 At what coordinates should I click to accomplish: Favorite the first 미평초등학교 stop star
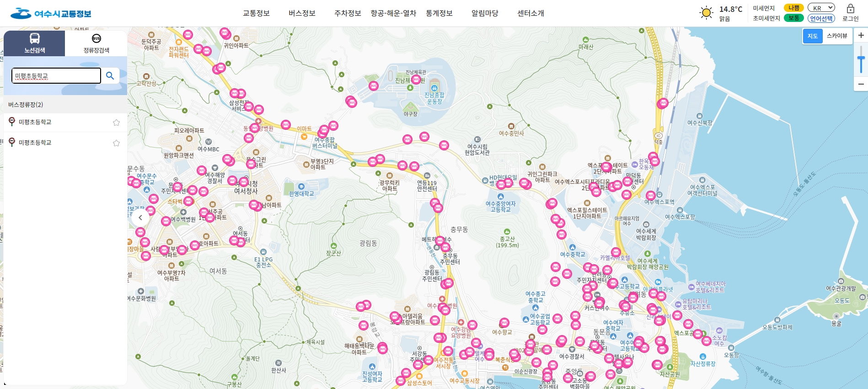[x=116, y=123]
